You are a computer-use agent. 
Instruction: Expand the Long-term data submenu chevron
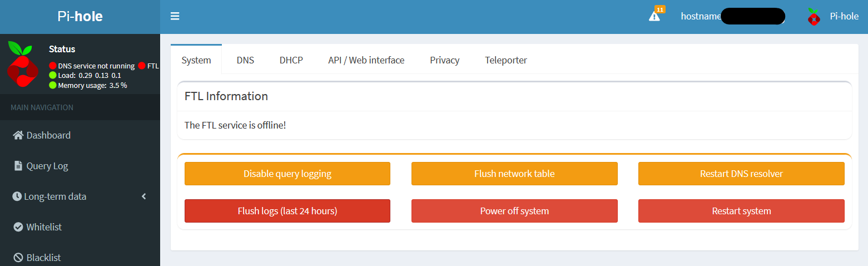pyautogui.click(x=144, y=196)
